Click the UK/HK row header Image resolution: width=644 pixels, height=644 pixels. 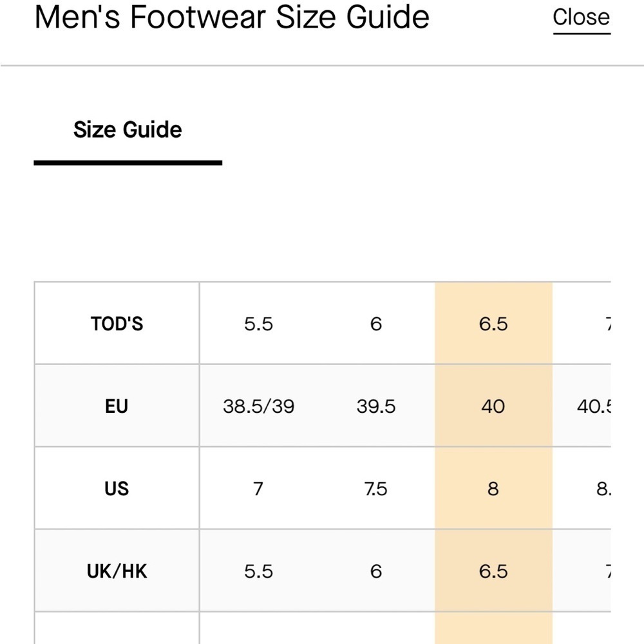tap(117, 571)
